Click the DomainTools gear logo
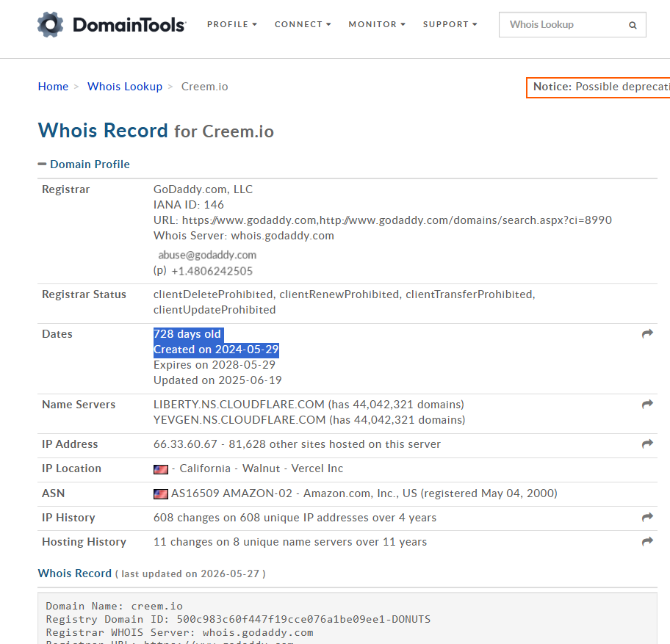 pyautogui.click(x=50, y=25)
